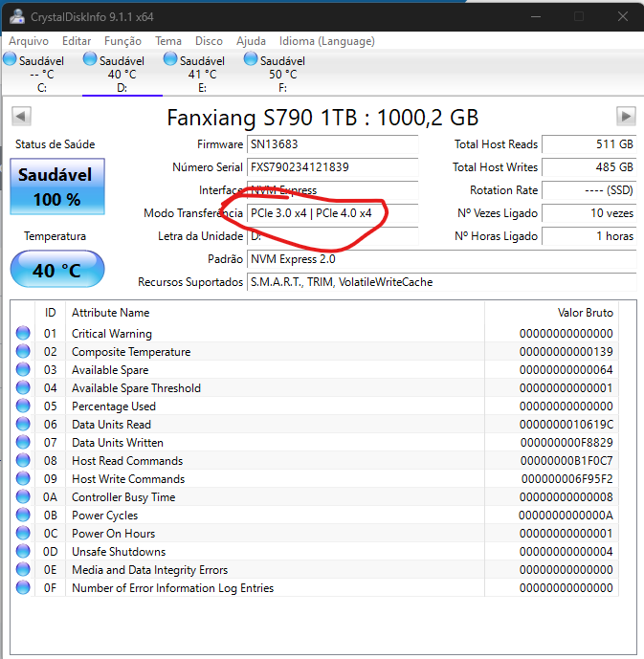Select drive C: health status orb
The image size is (644, 659).
pyautogui.click(x=10, y=58)
